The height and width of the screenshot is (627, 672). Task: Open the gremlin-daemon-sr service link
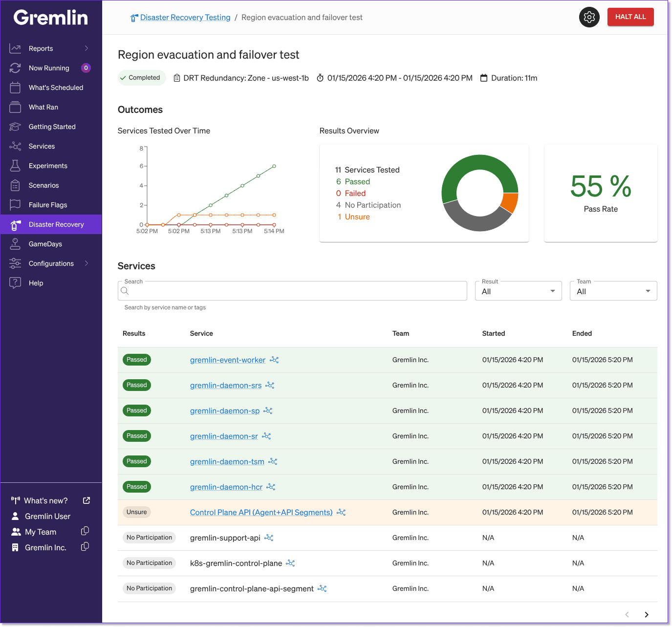point(224,436)
